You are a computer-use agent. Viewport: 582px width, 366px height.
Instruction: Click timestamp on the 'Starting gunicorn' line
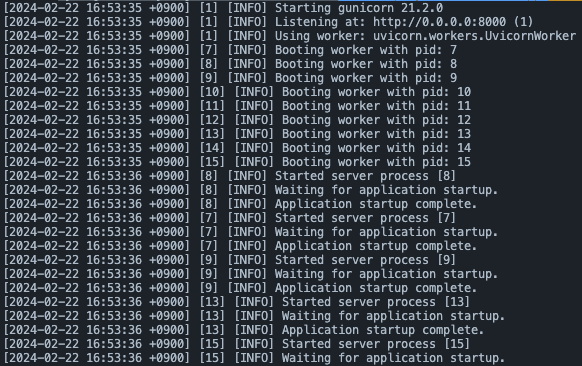[x=97, y=8]
